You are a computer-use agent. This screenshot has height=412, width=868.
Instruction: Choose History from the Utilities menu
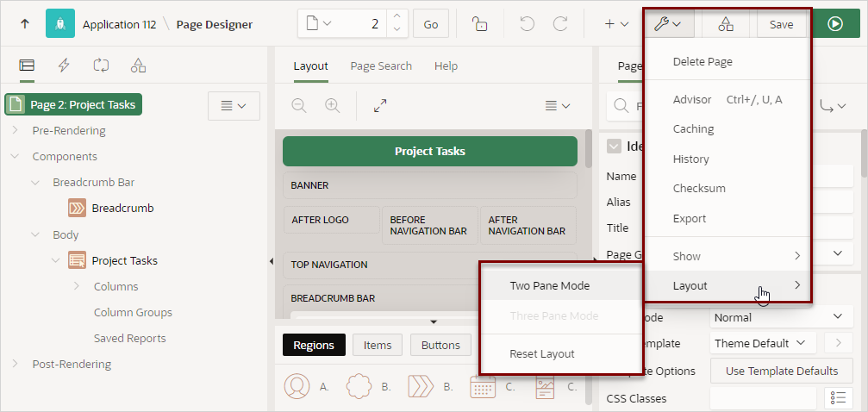pos(727,159)
